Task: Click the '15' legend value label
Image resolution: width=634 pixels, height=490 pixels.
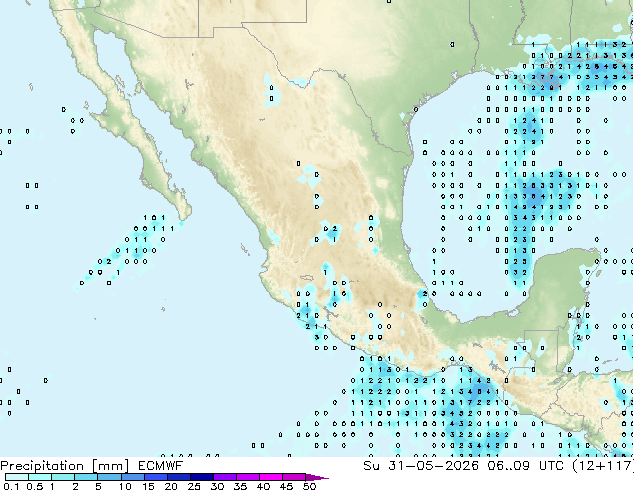Action: (148, 486)
